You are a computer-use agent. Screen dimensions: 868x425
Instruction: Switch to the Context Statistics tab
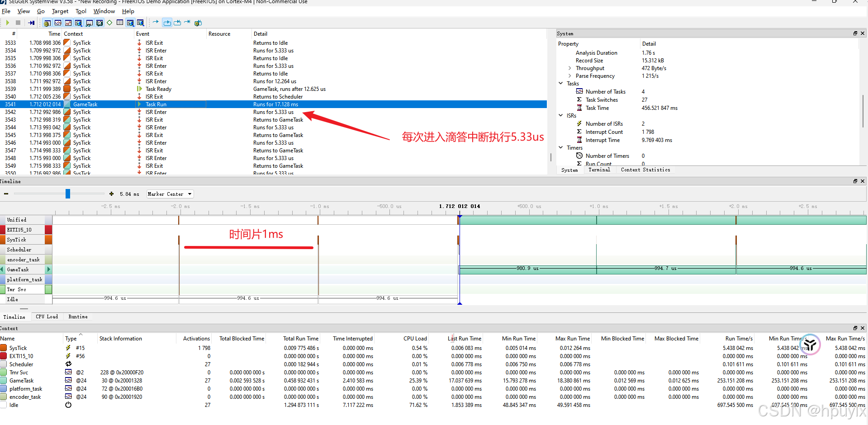(x=645, y=170)
